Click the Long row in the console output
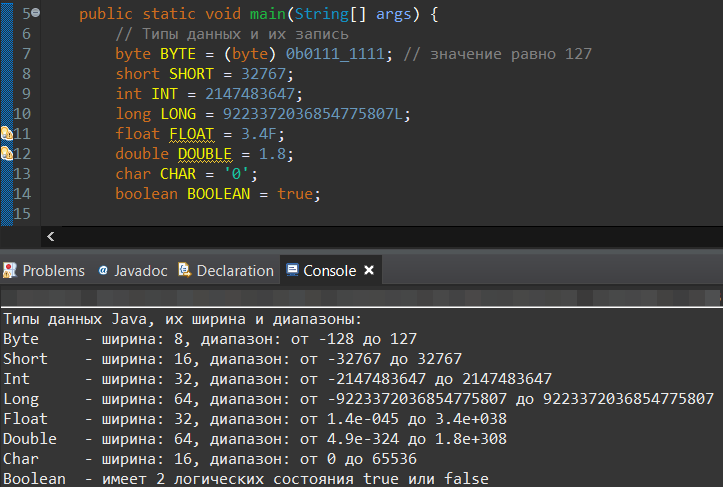 358,398
